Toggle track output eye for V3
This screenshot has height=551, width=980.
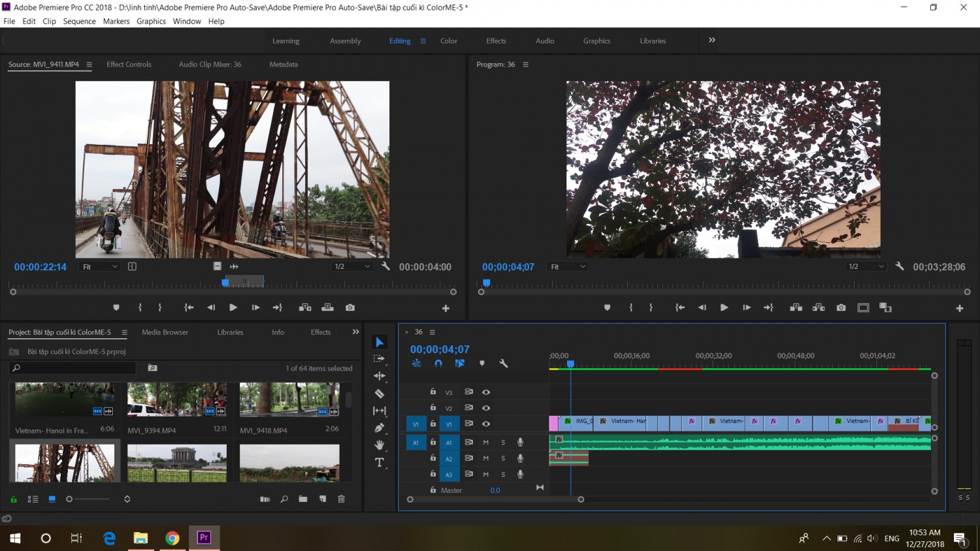[x=486, y=392]
